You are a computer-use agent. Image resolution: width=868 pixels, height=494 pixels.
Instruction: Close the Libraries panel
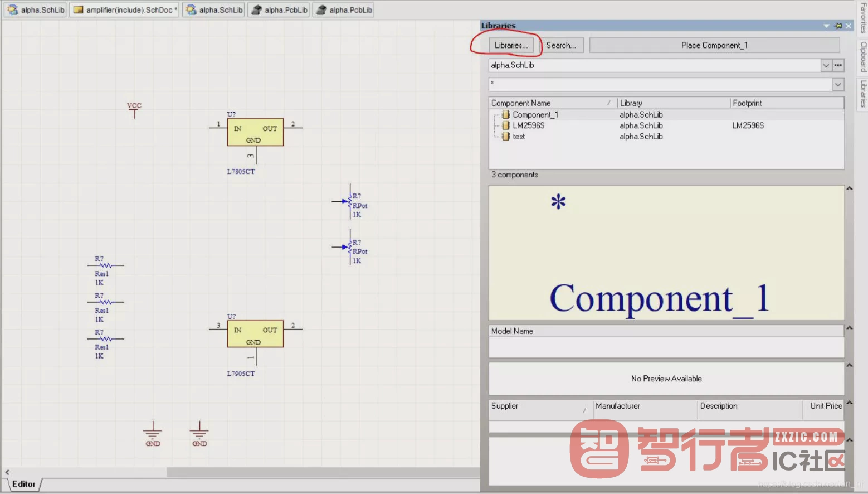coord(849,26)
